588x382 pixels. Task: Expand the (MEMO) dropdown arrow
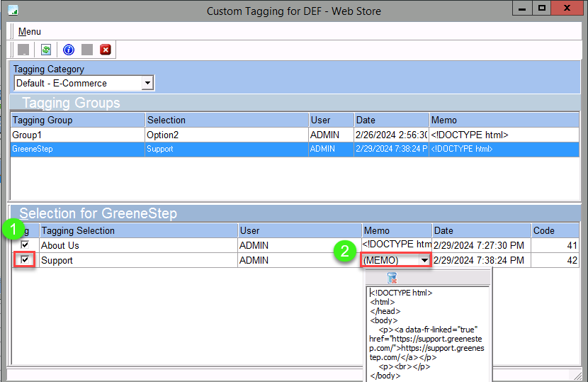(424, 261)
